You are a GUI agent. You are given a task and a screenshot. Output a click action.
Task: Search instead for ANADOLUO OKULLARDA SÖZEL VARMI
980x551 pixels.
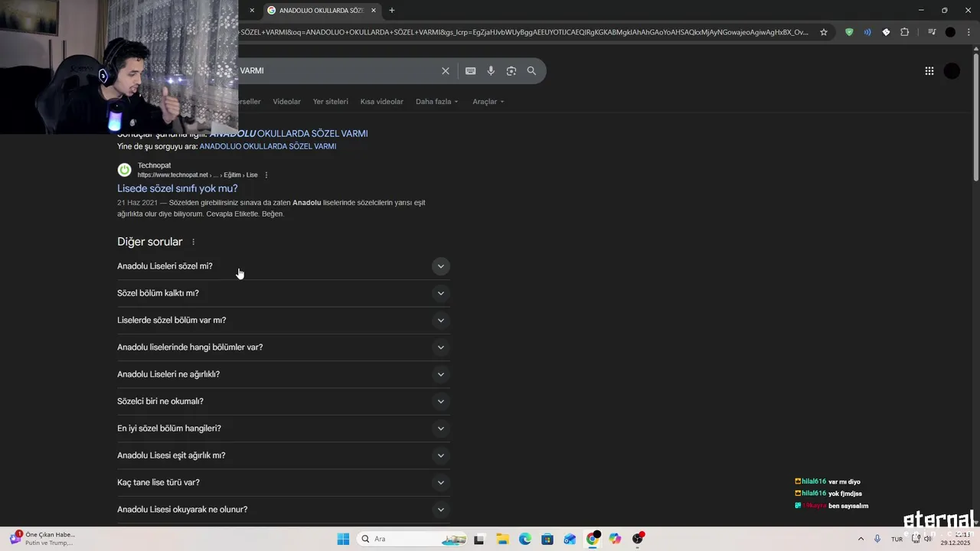tap(268, 146)
